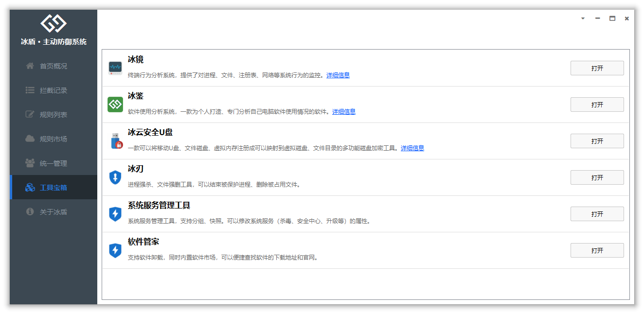This screenshot has width=644, height=314.
Task: Click the 冰镜 description starting 终端行为分析系统
Action: 227,75
